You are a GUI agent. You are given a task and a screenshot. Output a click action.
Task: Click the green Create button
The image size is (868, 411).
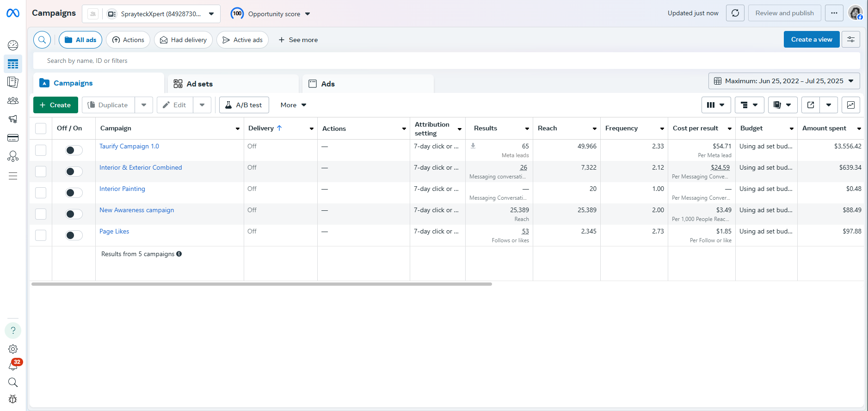[55, 105]
